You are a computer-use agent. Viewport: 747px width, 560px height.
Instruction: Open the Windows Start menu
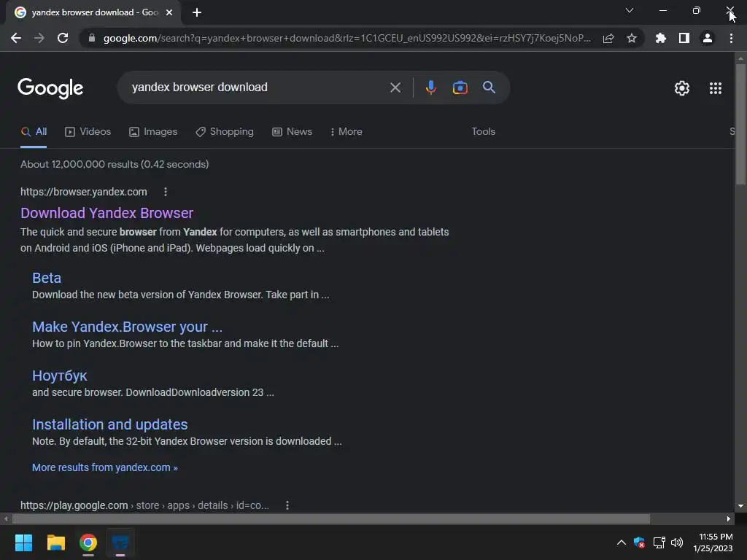pos(24,542)
